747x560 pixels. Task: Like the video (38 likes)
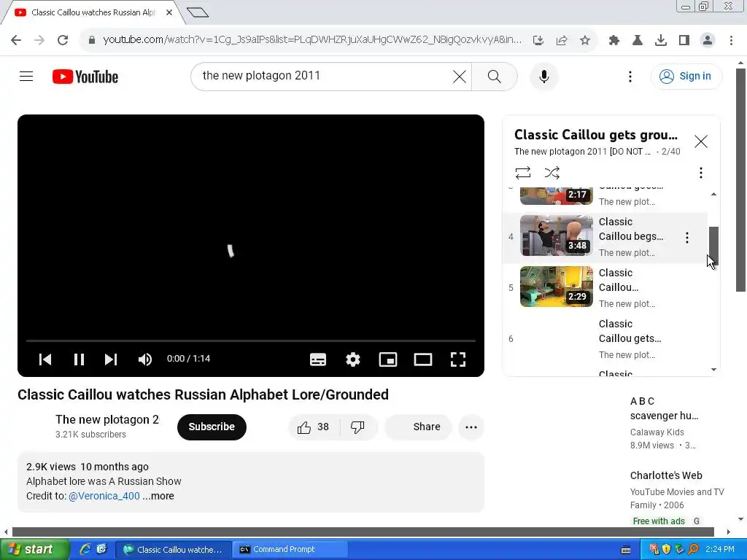[x=314, y=427]
